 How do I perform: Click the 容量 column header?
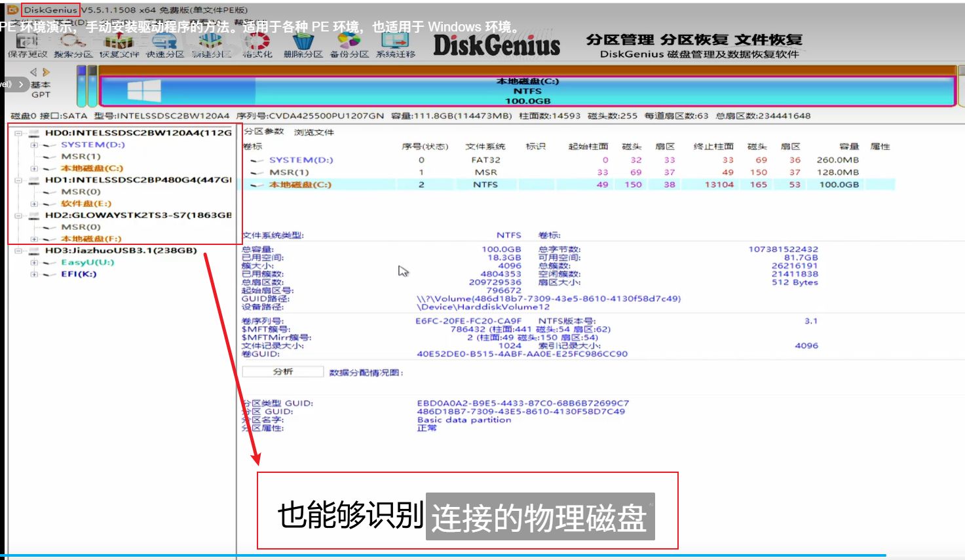coord(849,147)
